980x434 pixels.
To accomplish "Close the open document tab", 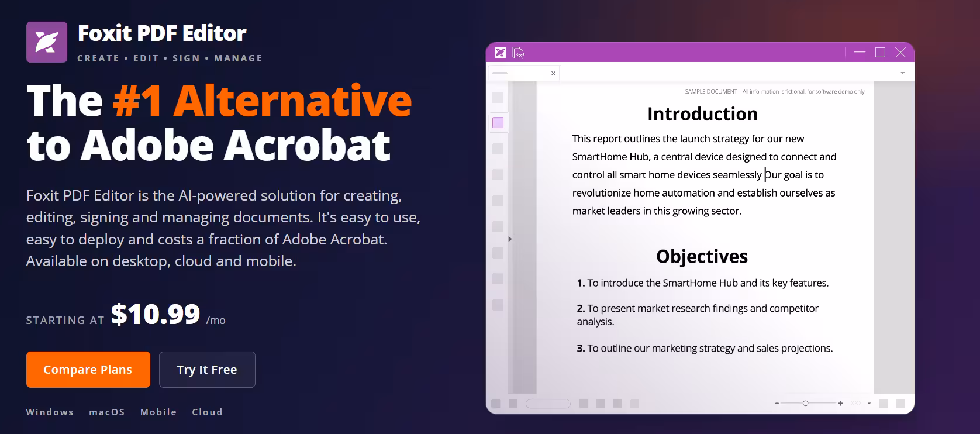I will tap(553, 73).
